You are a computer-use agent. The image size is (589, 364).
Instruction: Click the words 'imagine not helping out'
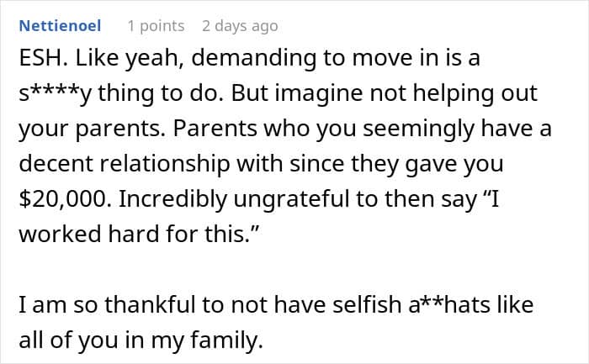click(x=406, y=94)
